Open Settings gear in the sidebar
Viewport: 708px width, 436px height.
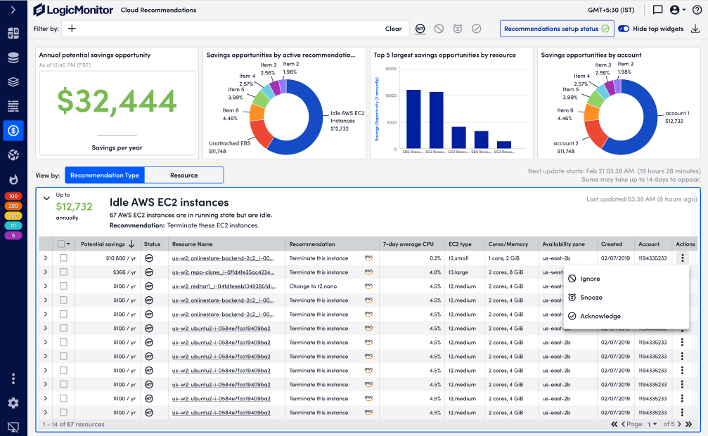tap(13, 403)
